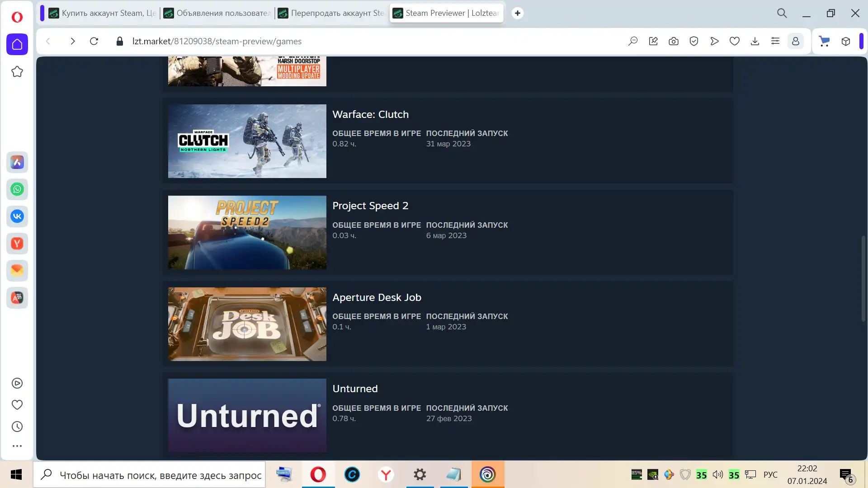
Task: Click the share/edit icon in address bar
Action: click(653, 41)
